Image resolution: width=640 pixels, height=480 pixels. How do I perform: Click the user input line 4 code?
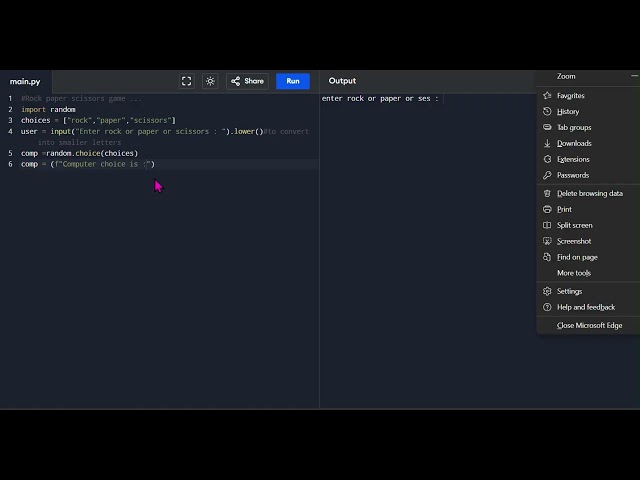[142, 131]
